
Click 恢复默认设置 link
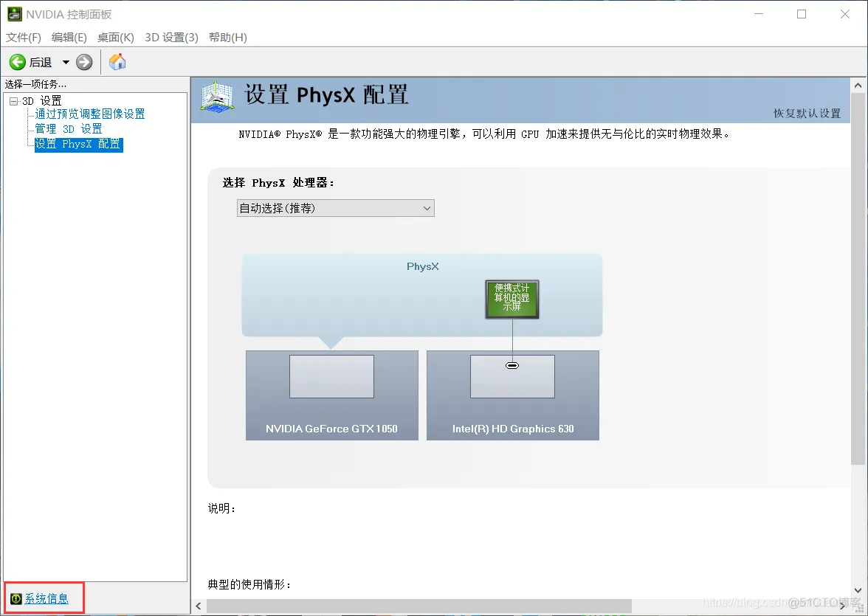tap(807, 114)
